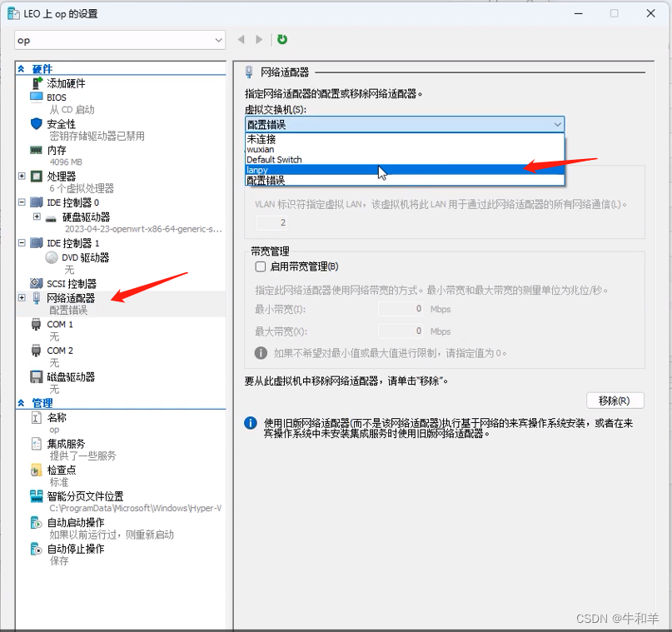Select the 安全性 shield icon
Viewport: 672px width, 632px height.
pyautogui.click(x=37, y=124)
